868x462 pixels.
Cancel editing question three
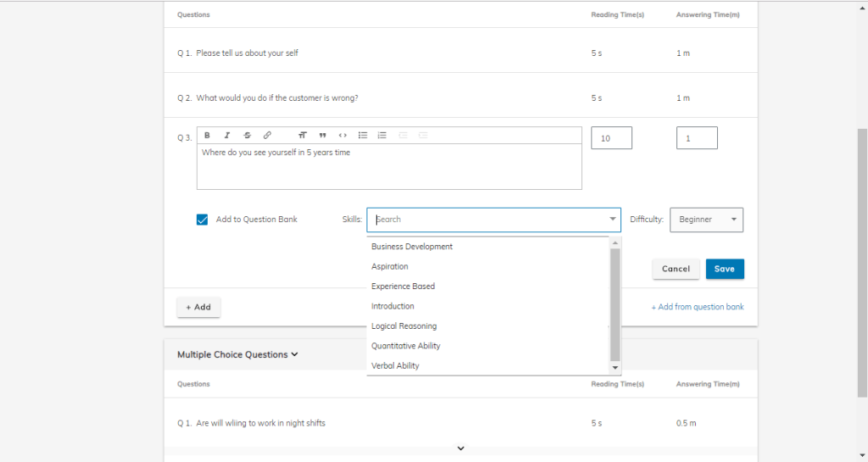tap(676, 269)
